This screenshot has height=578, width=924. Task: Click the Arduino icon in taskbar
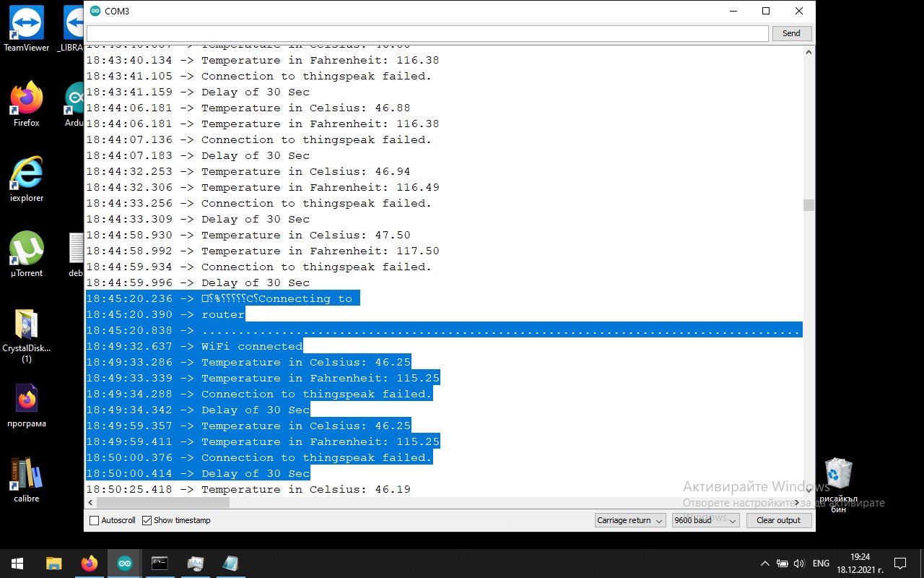tap(125, 564)
